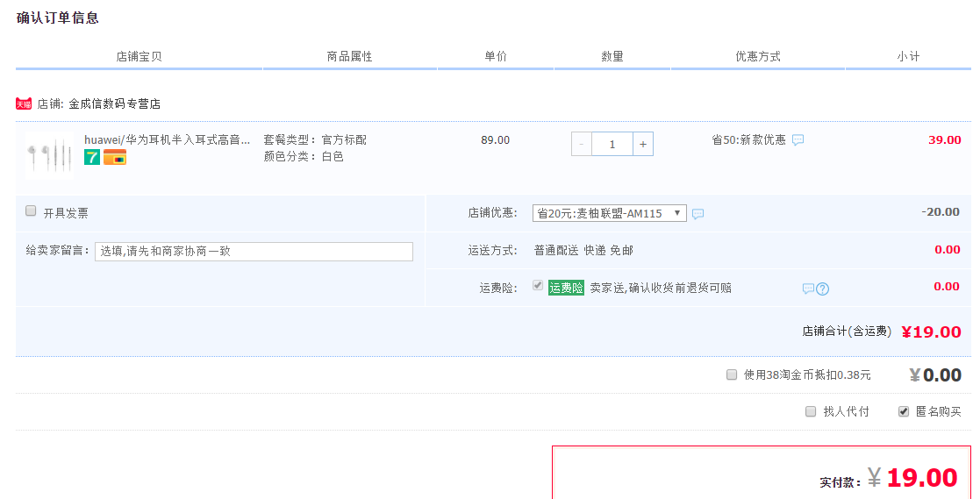Click the 普通配送 快递 免邮 shipping text

pos(583,251)
